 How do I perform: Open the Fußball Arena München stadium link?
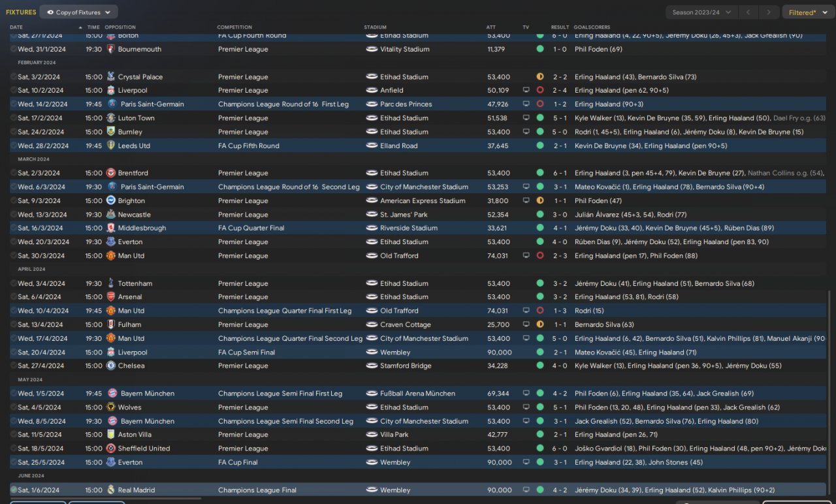point(417,394)
